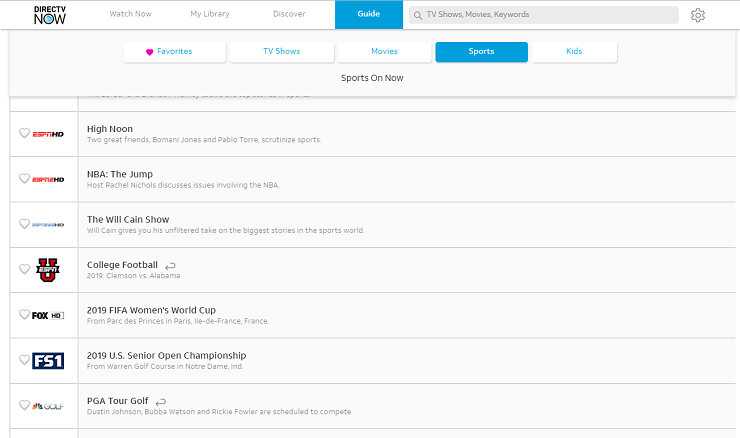Filter guide by Movies
This screenshot has width=740, height=438.
click(385, 52)
